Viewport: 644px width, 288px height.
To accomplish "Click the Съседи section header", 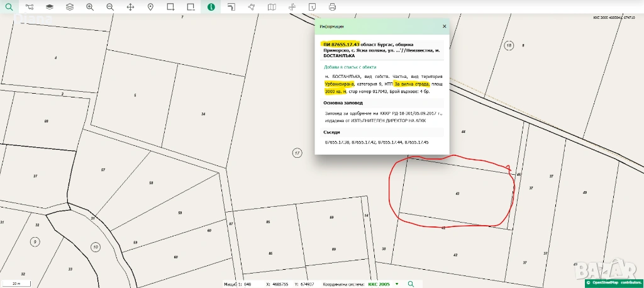I will click(x=332, y=132).
